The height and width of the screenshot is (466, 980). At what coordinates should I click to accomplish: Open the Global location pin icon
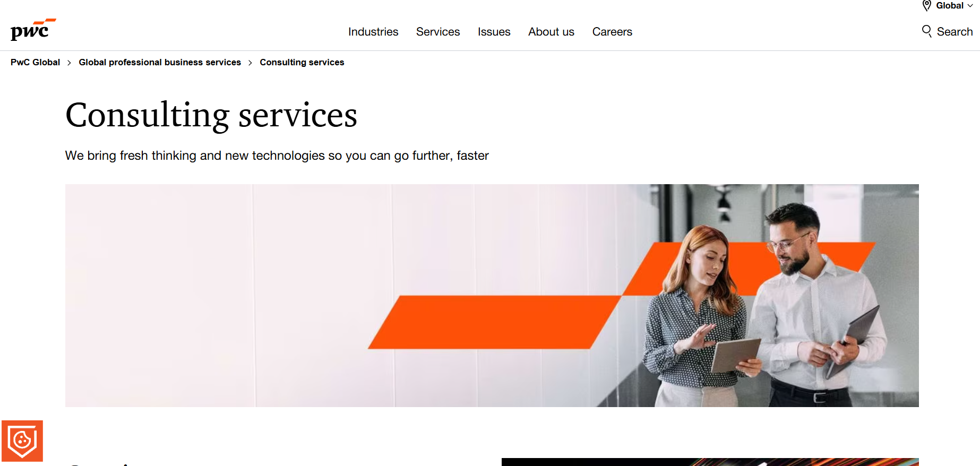pyautogui.click(x=927, y=6)
